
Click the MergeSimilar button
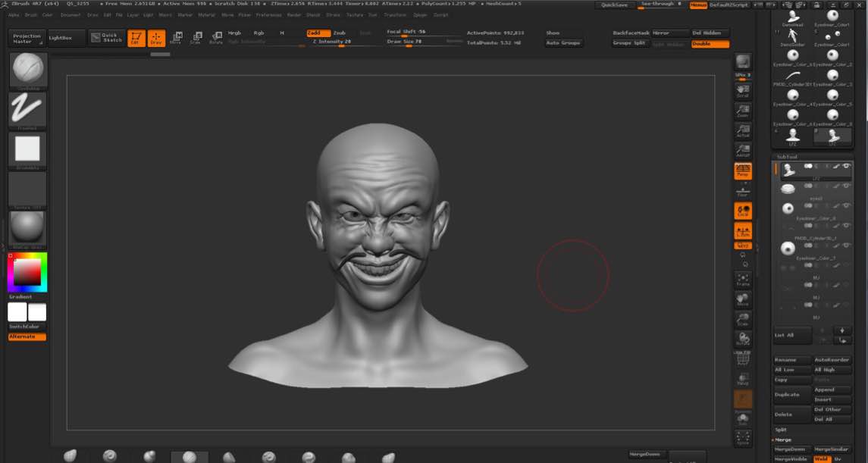[832, 449]
